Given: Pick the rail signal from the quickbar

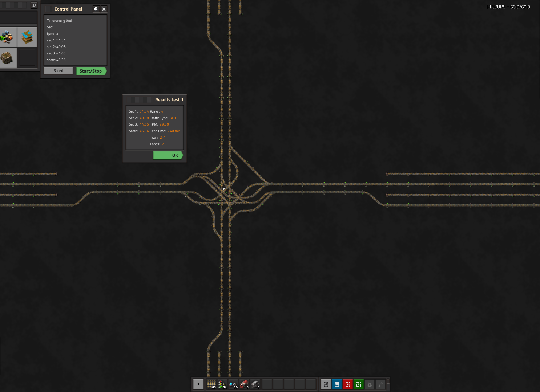Looking at the screenshot, I should (222, 384).
